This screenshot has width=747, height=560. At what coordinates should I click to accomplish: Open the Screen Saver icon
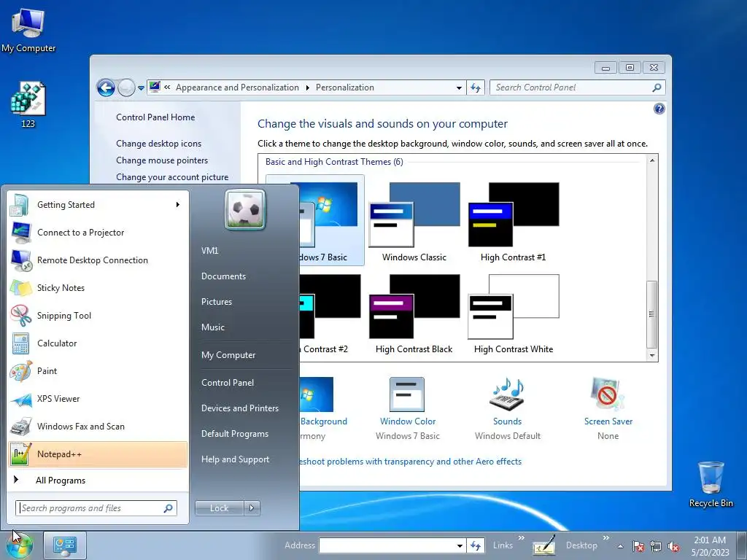[x=607, y=394]
